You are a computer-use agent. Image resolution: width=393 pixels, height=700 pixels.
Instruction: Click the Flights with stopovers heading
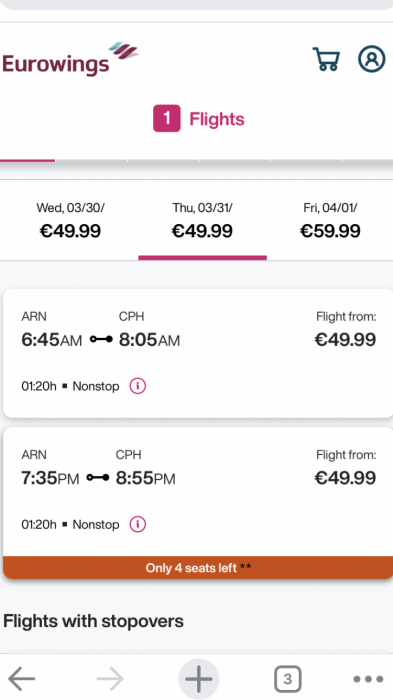(x=93, y=621)
